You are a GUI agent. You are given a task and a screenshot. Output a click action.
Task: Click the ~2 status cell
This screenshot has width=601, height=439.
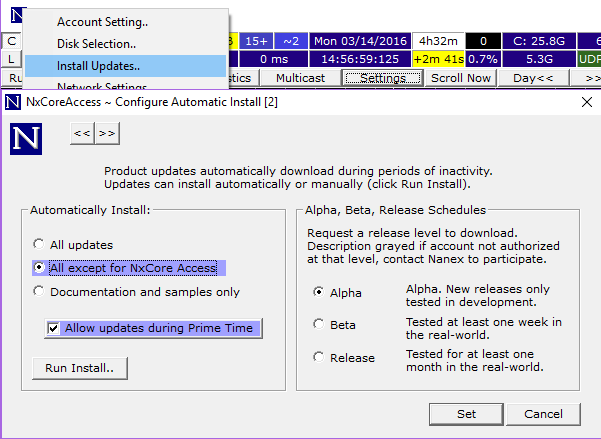click(291, 41)
